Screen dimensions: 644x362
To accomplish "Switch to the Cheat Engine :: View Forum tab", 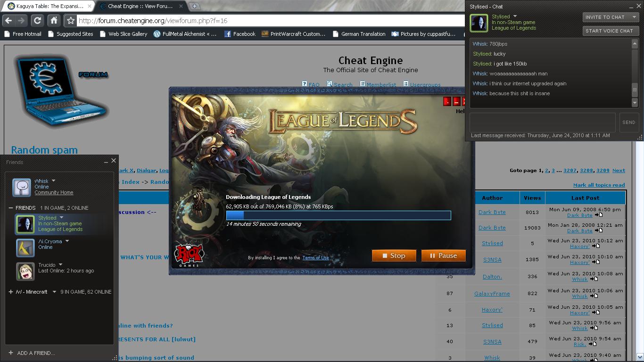I will (x=142, y=7).
